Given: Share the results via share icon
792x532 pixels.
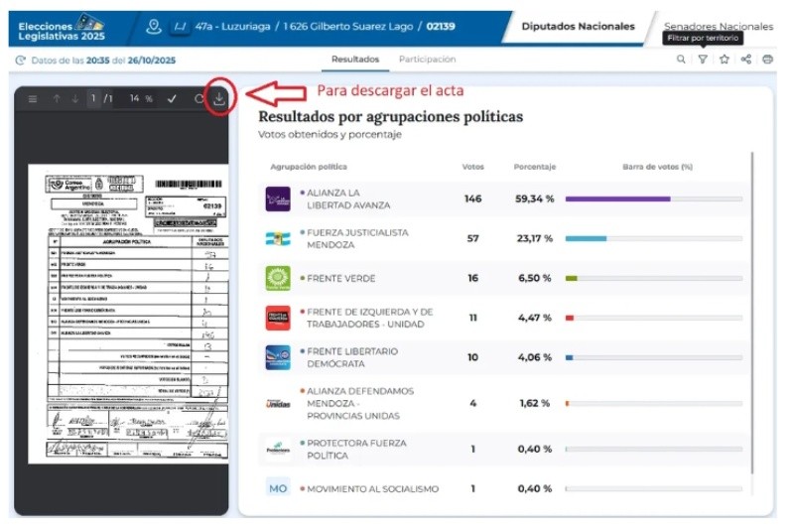Looking at the screenshot, I should click(x=746, y=60).
